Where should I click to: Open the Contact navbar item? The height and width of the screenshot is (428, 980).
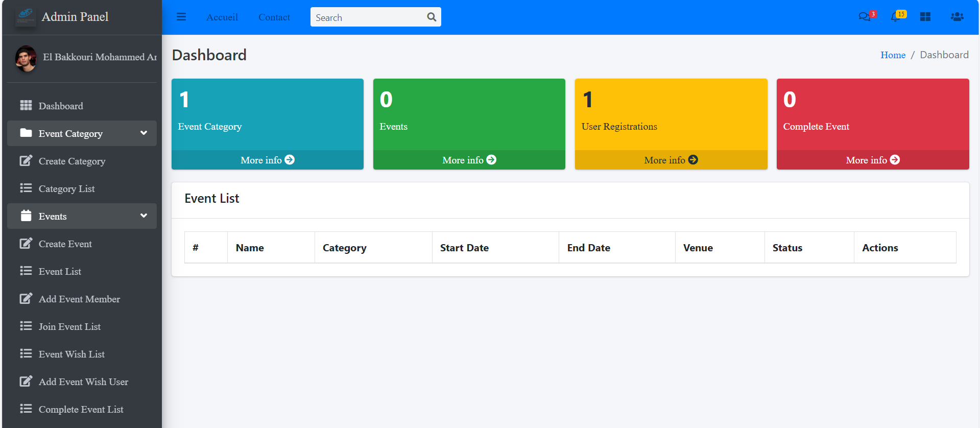tap(274, 17)
